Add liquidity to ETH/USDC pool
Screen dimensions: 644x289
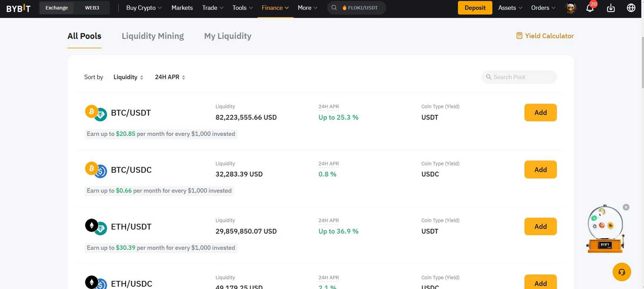540,282
